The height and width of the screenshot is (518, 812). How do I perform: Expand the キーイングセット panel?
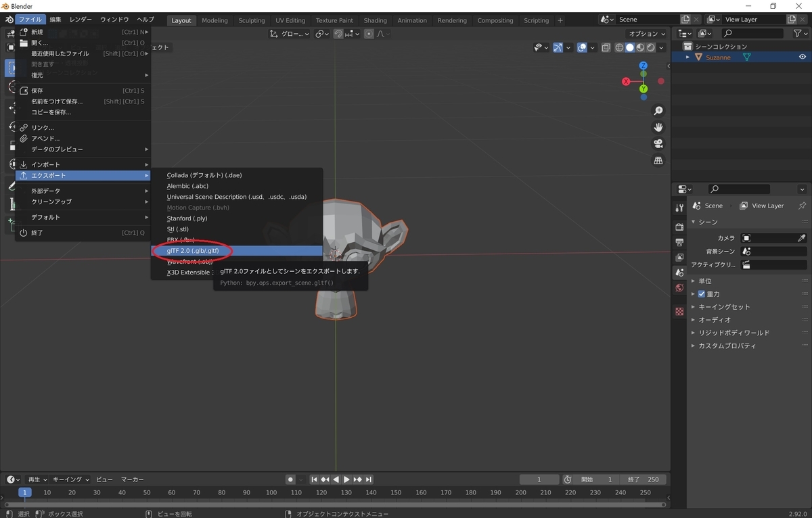(694, 307)
